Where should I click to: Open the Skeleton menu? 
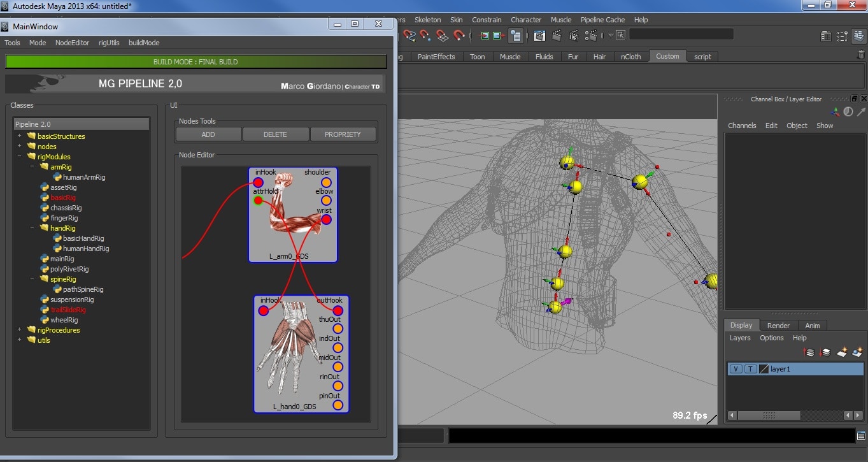tap(427, 20)
